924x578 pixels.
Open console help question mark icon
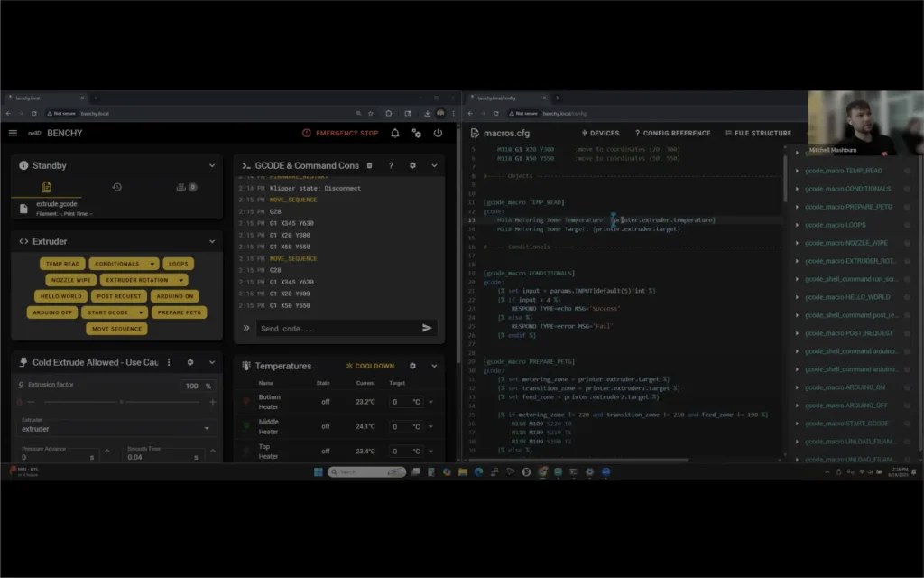(391, 165)
